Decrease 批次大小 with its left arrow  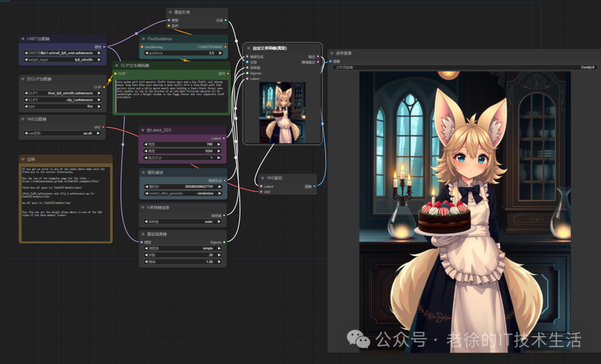pyautogui.click(x=146, y=158)
